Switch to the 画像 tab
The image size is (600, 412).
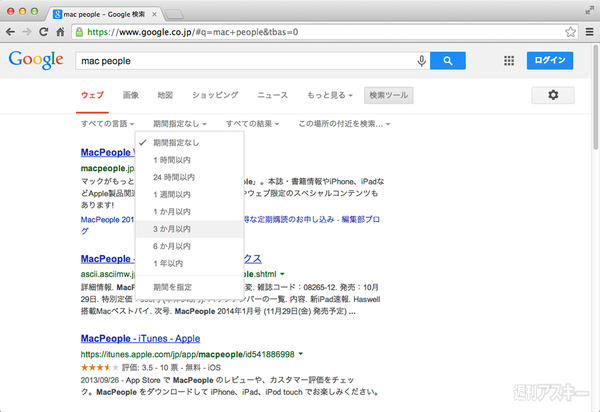(130, 95)
